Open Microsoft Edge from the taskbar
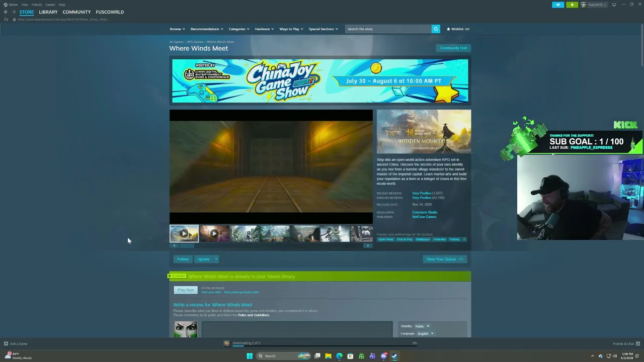The height and width of the screenshot is (362, 644). (339, 356)
